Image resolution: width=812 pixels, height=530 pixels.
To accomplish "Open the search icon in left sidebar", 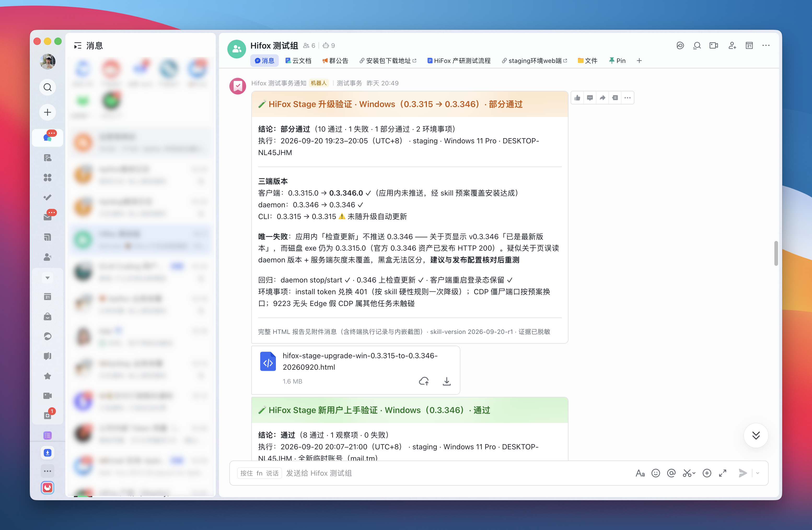I will pyautogui.click(x=48, y=87).
